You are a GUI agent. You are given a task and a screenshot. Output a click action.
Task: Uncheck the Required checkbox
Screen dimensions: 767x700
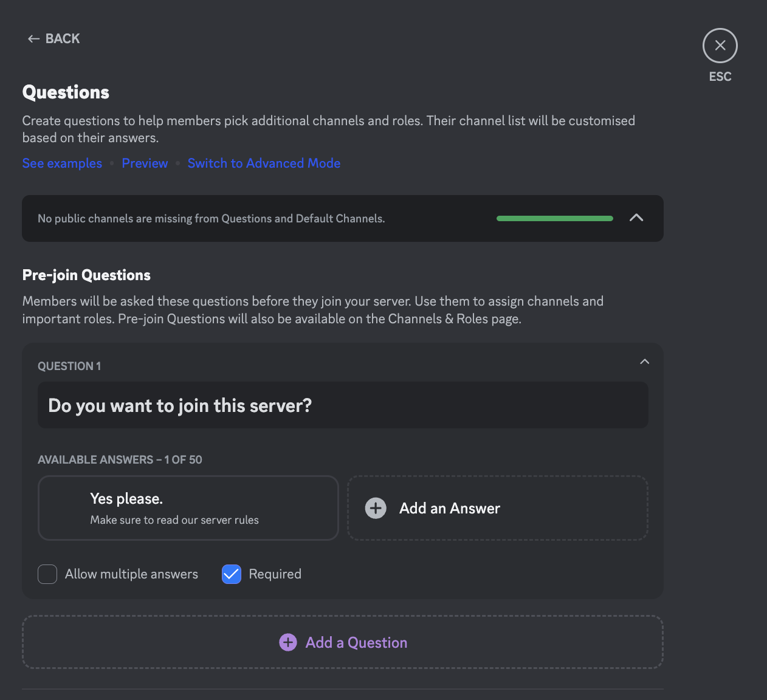[x=232, y=574]
